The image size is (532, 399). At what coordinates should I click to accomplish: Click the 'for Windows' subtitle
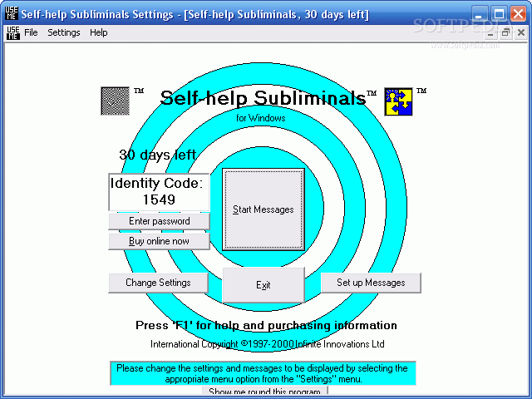click(260, 118)
